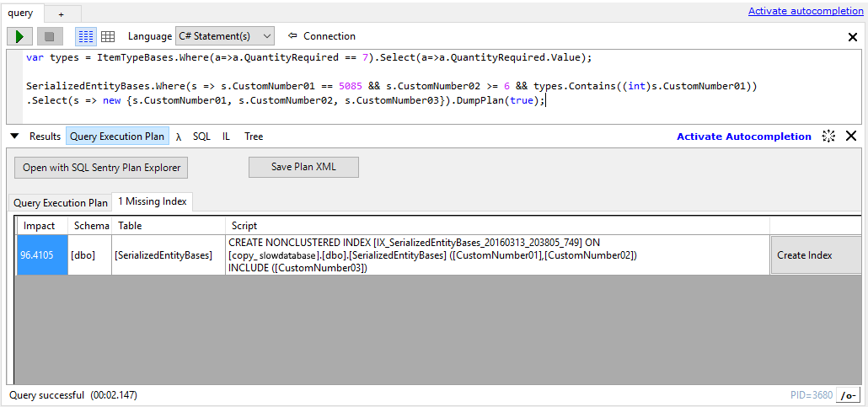Switch results to rich text view icon

click(x=86, y=36)
